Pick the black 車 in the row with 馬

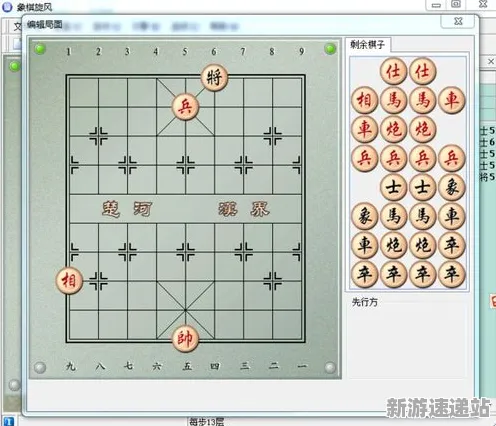coord(451,216)
